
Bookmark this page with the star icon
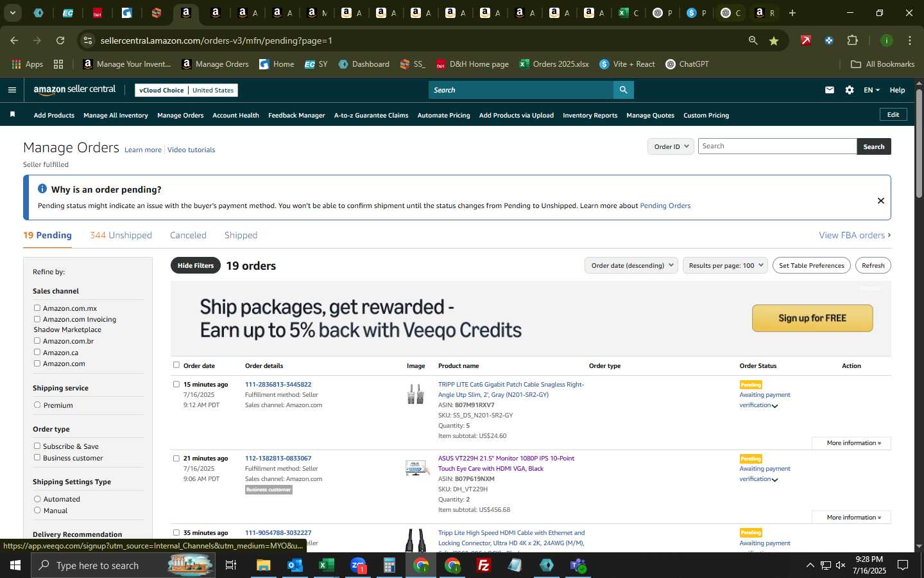click(x=774, y=40)
